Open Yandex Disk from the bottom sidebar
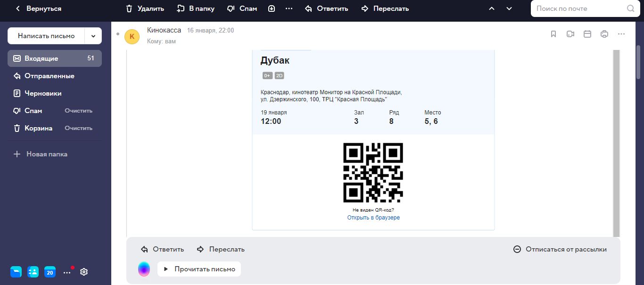The height and width of the screenshot is (285, 644). [x=16, y=272]
